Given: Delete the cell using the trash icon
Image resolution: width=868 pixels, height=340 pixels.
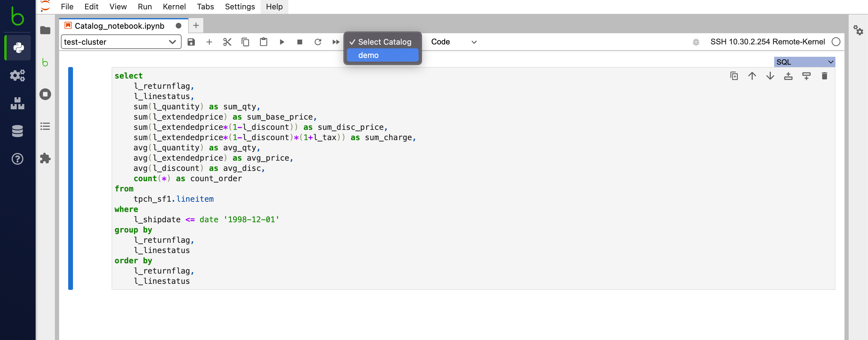Looking at the screenshot, I should [824, 76].
